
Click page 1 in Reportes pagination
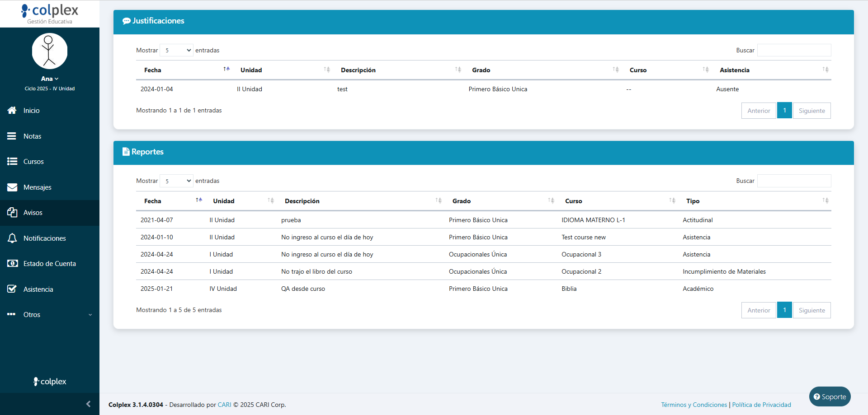(x=784, y=310)
